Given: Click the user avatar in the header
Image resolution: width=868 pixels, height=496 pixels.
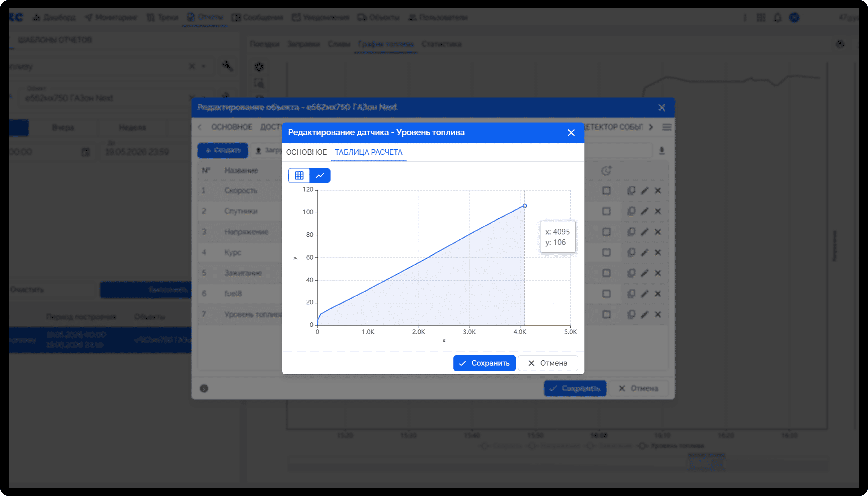Looking at the screenshot, I should pos(794,17).
